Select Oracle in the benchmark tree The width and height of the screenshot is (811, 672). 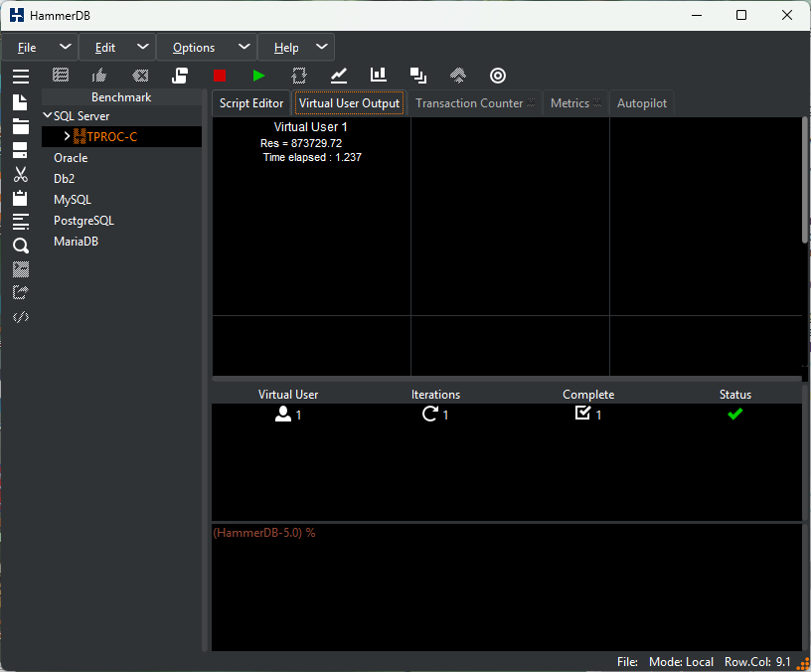pyautogui.click(x=71, y=158)
